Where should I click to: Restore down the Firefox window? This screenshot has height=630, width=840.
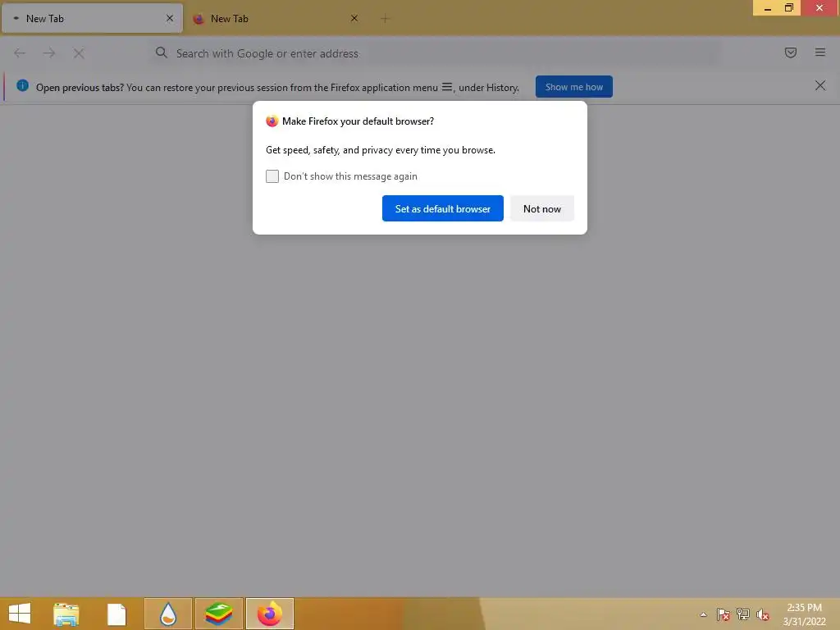coord(789,8)
